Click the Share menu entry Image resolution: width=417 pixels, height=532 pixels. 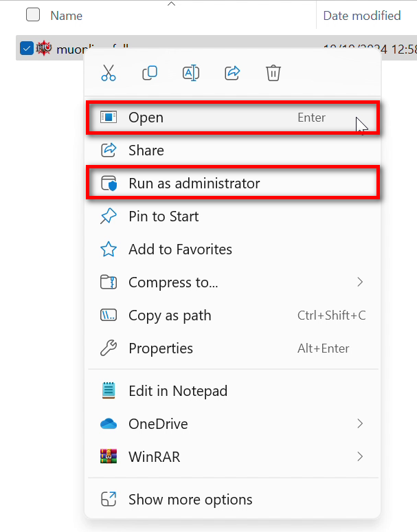coord(146,151)
